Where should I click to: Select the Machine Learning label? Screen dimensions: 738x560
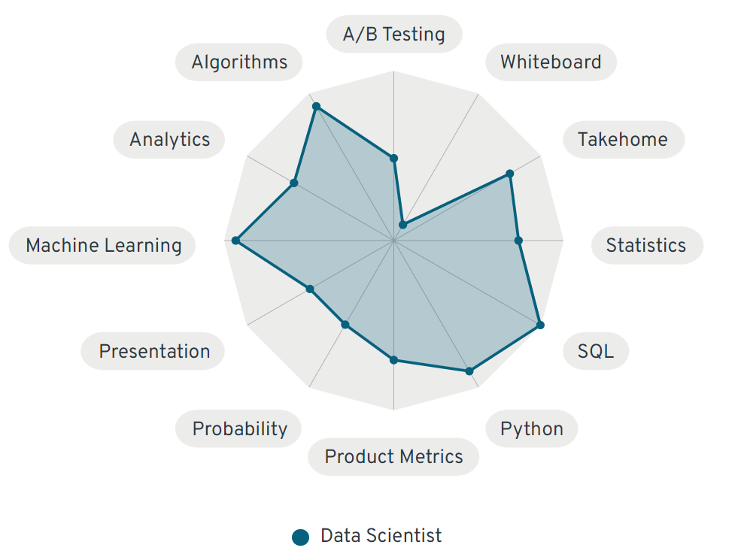click(103, 245)
